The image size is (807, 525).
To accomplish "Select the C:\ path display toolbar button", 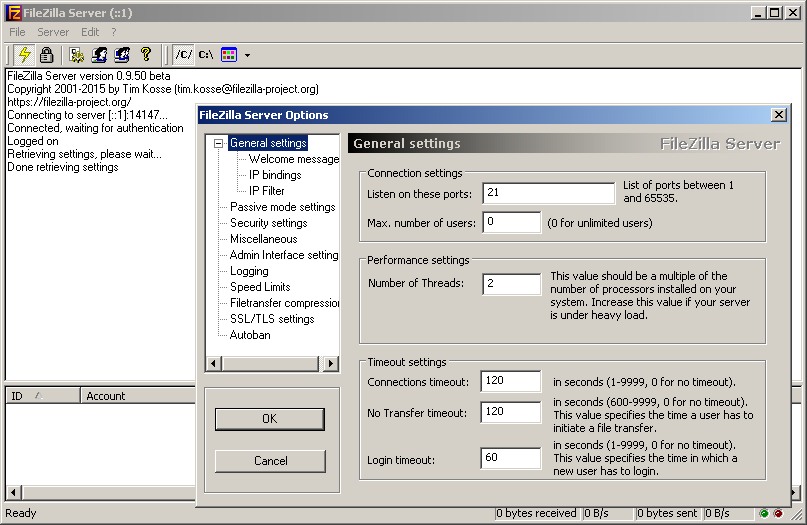I will pyautogui.click(x=206, y=55).
